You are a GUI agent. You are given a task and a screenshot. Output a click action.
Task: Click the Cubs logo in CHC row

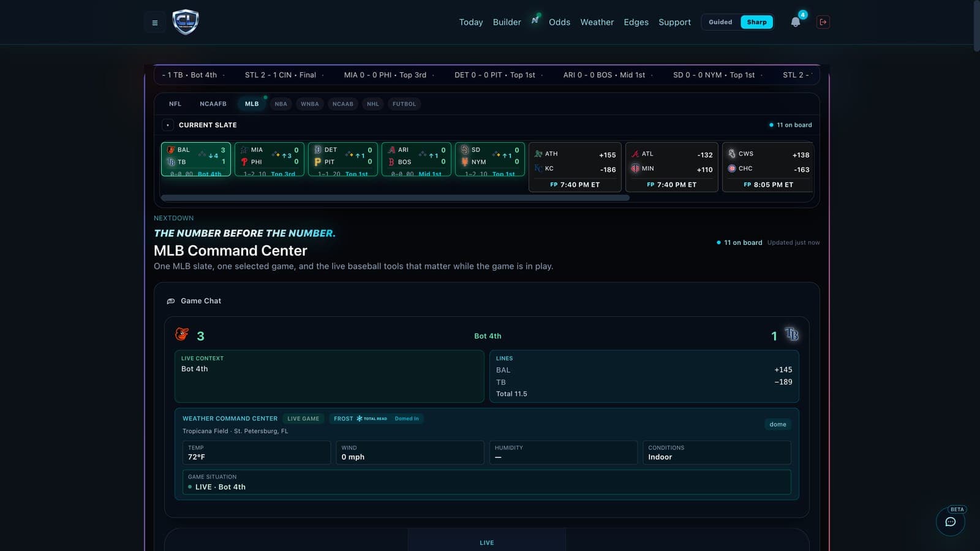coord(732,168)
